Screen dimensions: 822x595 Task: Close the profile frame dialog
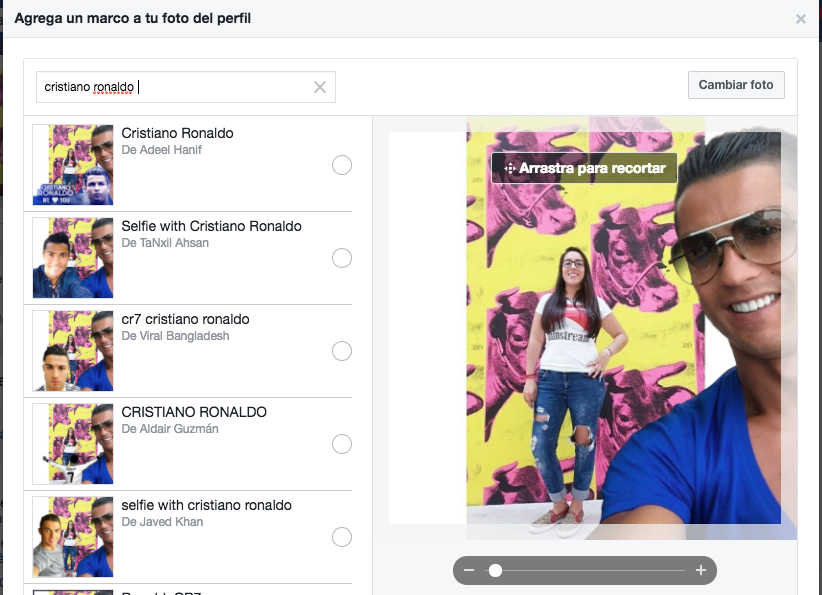point(800,19)
